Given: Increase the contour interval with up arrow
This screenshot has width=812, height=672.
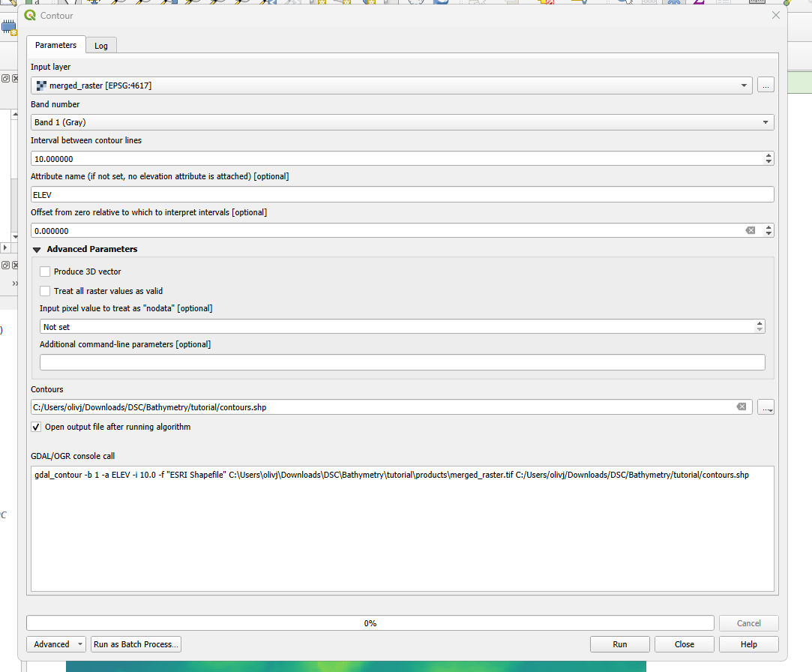Looking at the screenshot, I should point(769,155).
